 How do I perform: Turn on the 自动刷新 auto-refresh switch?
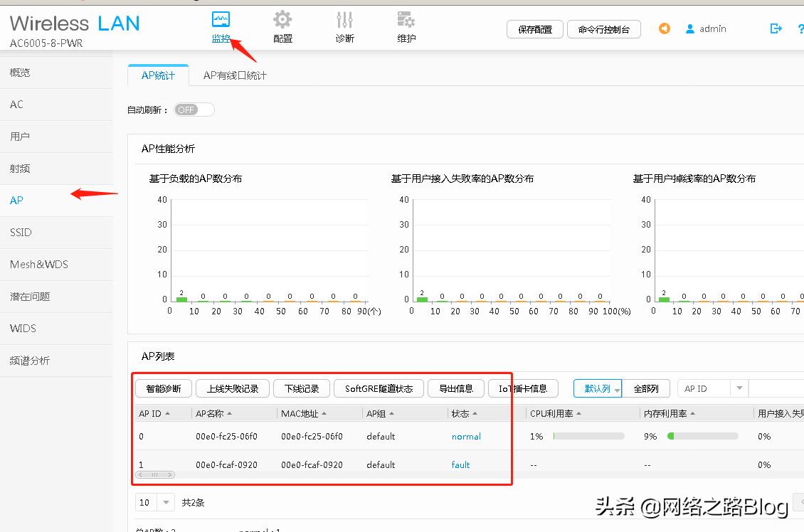point(193,109)
